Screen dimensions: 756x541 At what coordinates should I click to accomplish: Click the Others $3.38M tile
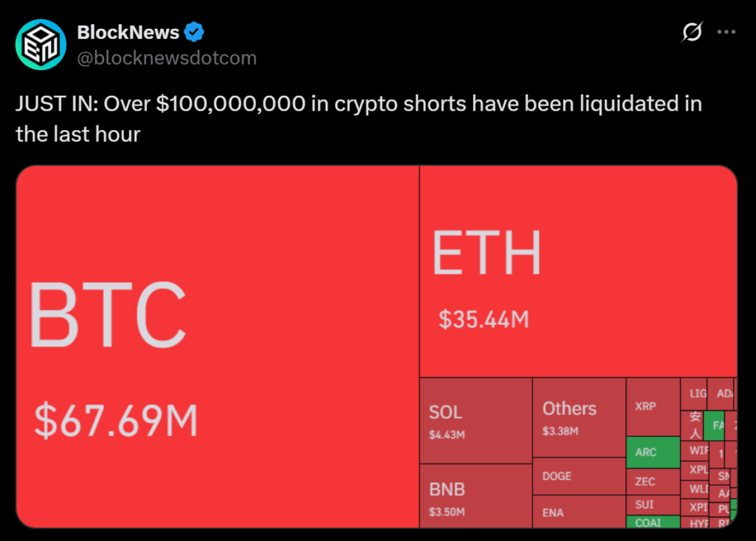(579, 418)
